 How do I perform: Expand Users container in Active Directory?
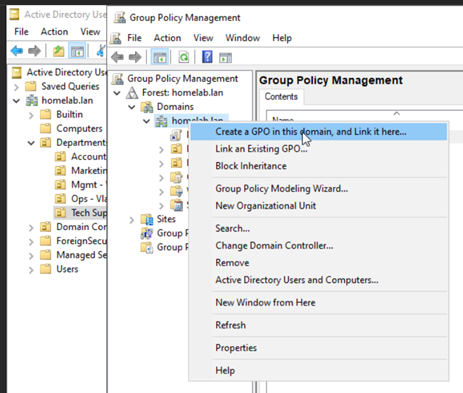(31, 269)
